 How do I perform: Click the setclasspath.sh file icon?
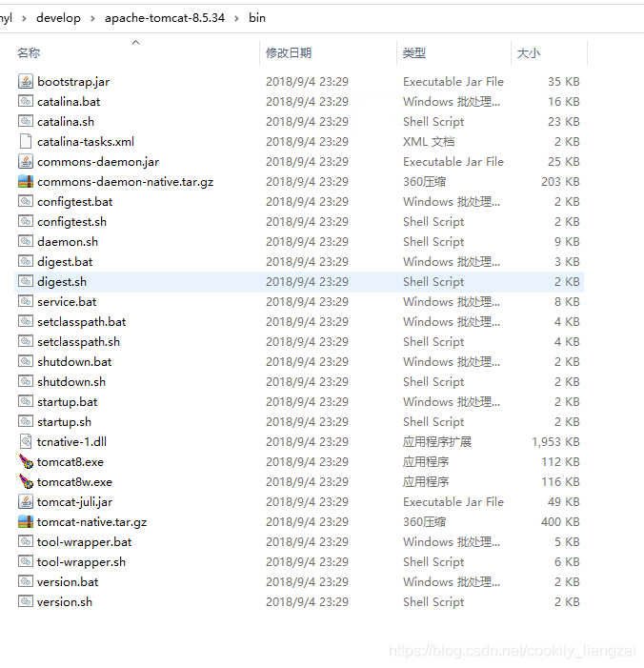tap(26, 341)
